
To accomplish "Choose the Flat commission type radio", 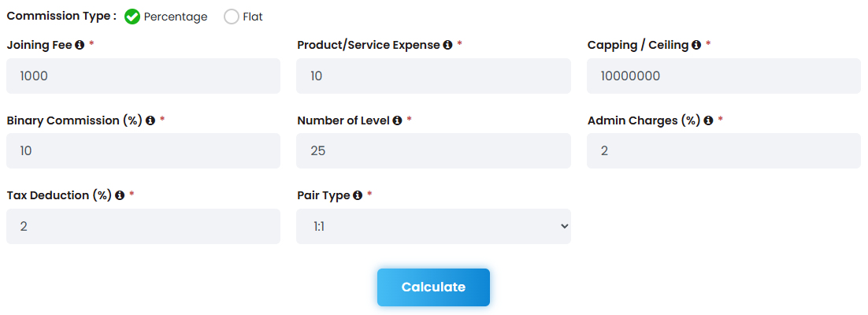I will pos(232,17).
